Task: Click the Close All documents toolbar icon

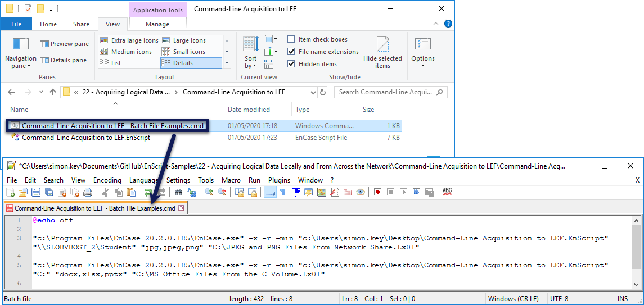Action: [x=75, y=192]
